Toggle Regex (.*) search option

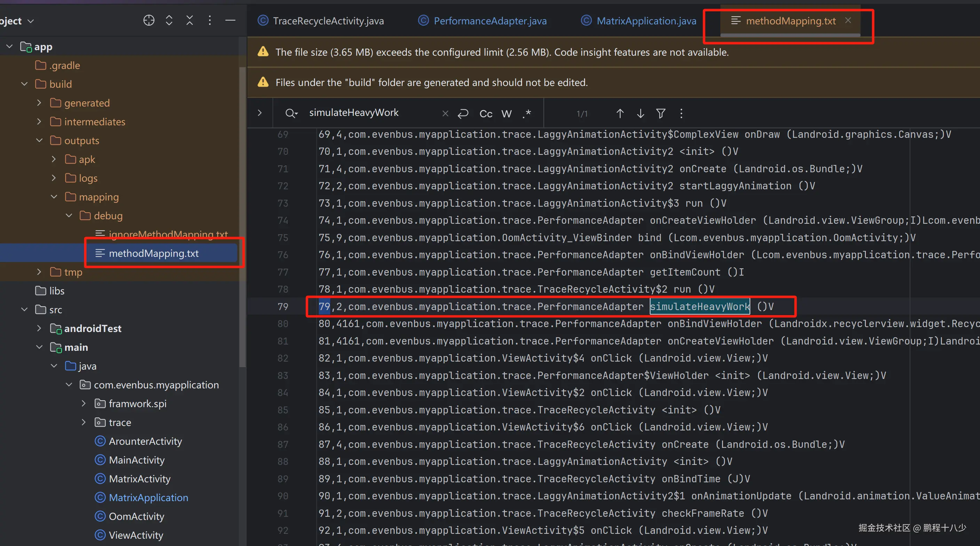coord(527,113)
